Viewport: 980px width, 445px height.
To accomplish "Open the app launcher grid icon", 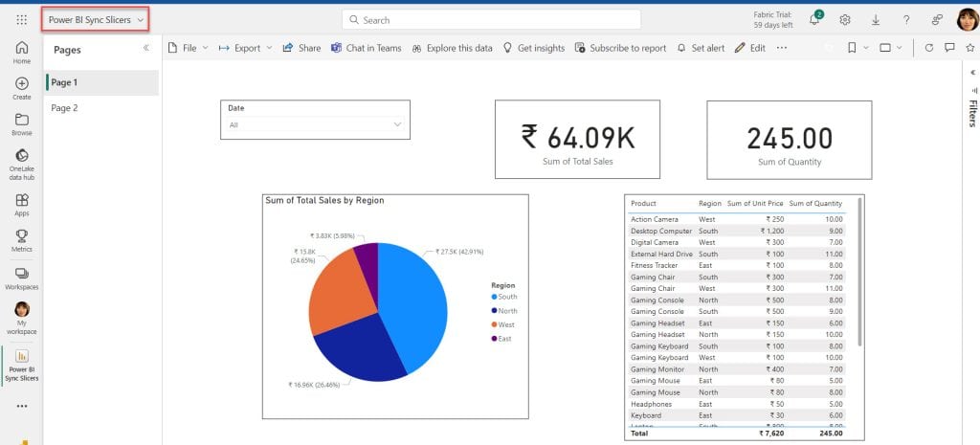I will click(22, 20).
